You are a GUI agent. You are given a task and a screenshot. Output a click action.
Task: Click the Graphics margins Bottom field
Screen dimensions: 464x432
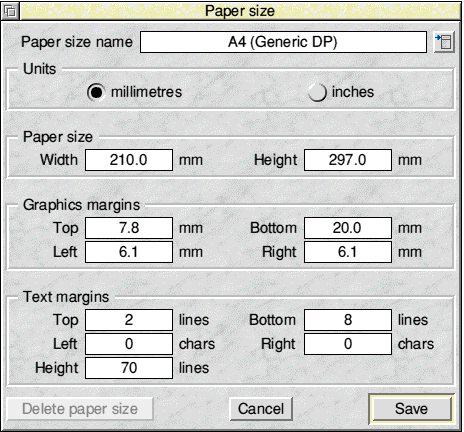[348, 228]
